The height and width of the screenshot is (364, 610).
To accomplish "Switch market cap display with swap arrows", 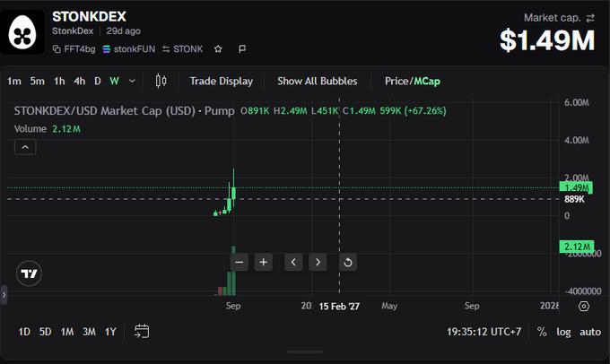I will pos(590,18).
